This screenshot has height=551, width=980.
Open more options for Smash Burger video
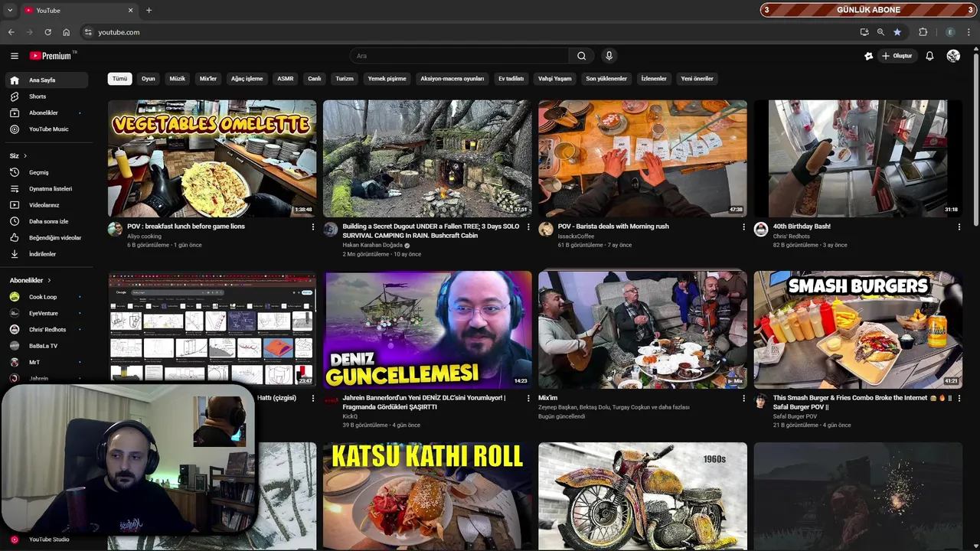coord(959,398)
